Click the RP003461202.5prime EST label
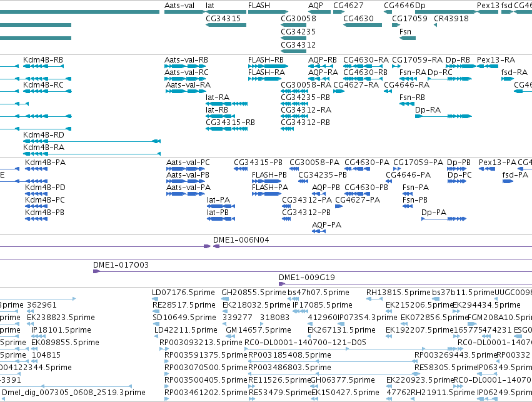The image size is (532, 402). click(206, 392)
